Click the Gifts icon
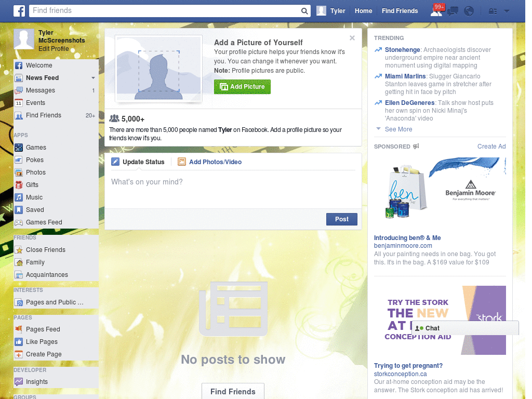Screen dimensions: 532x399 tap(19, 185)
